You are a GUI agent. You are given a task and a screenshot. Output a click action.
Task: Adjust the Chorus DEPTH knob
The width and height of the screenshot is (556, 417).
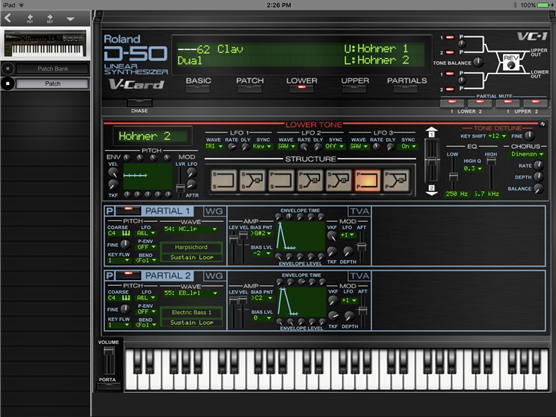click(x=538, y=177)
